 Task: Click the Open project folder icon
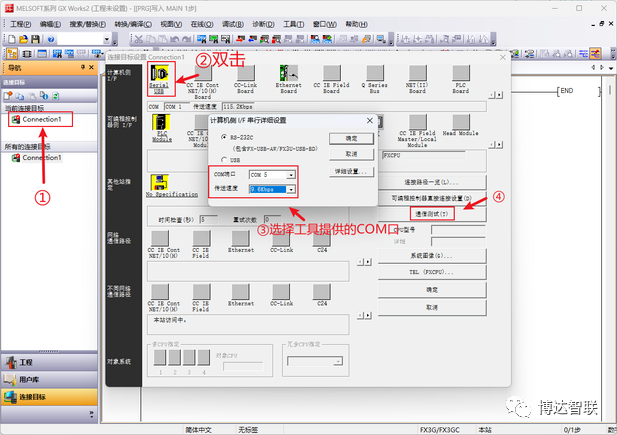click(x=24, y=39)
